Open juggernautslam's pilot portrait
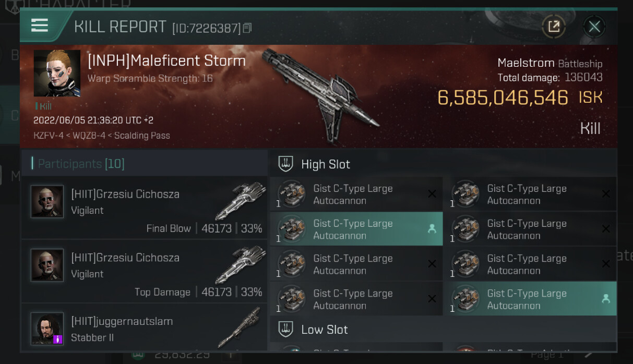Screen dimensions: 633x364 click(47, 328)
